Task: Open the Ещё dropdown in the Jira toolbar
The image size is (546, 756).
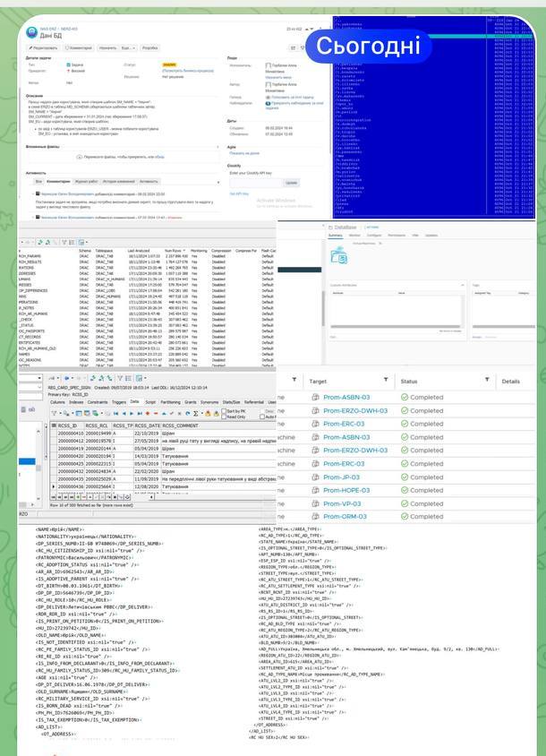Action: pyautogui.click(x=127, y=47)
